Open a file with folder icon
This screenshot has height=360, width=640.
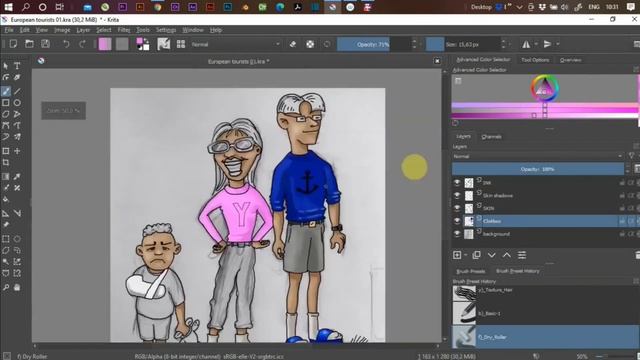(29, 44)
